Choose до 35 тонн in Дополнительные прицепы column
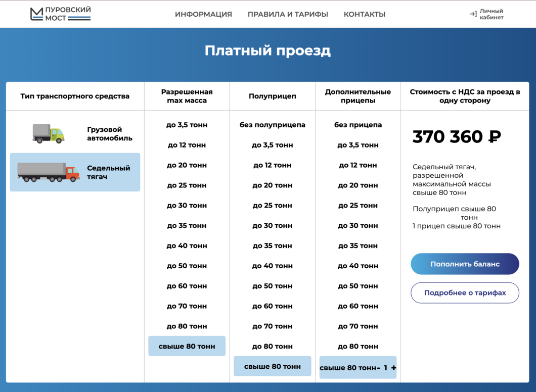Viewport: 536px width, 392px height. (x=358, y=246)
